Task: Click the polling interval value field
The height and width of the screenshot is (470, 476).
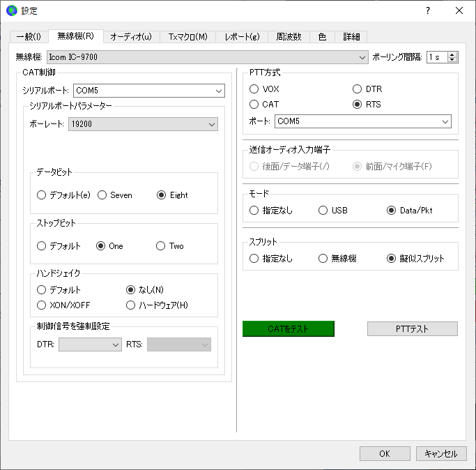Action: coord(437,57)
